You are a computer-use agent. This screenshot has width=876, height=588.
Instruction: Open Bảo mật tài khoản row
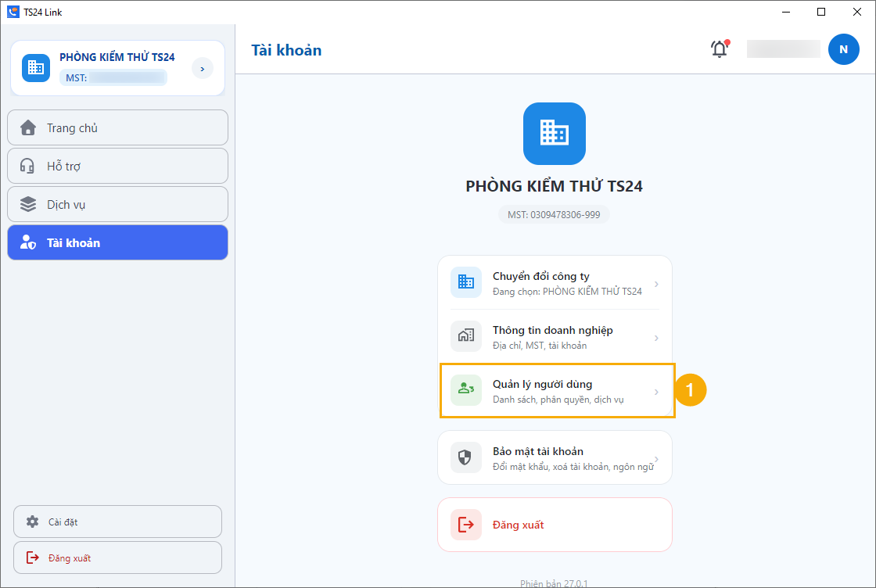click(x=555, y=457)
